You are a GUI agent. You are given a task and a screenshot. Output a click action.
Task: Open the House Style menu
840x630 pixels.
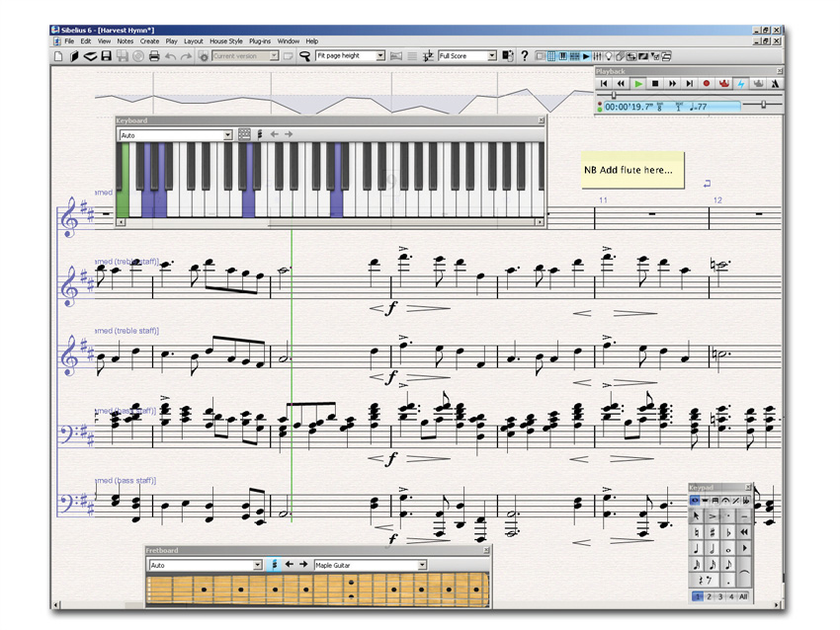[x=225, y=41]
